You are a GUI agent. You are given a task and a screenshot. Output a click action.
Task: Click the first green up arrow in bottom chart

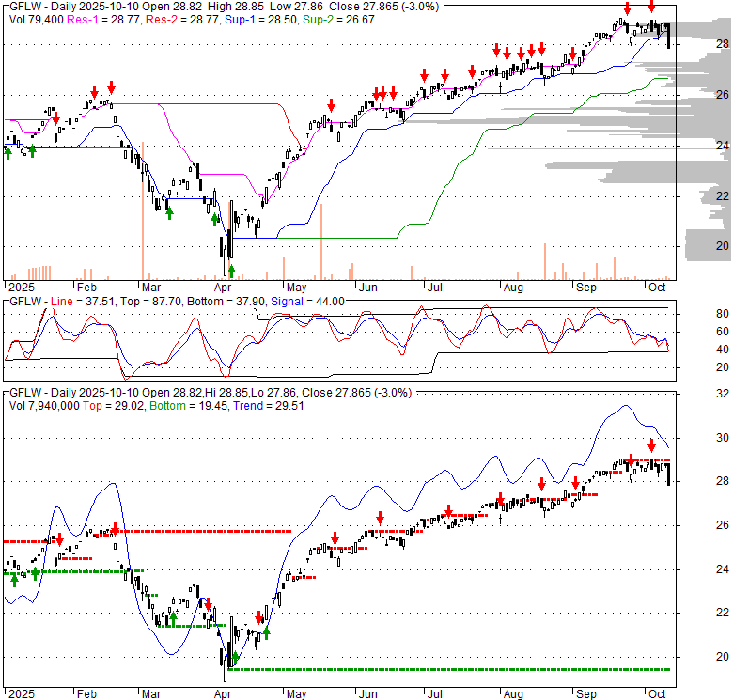click(x=14, y=580)
